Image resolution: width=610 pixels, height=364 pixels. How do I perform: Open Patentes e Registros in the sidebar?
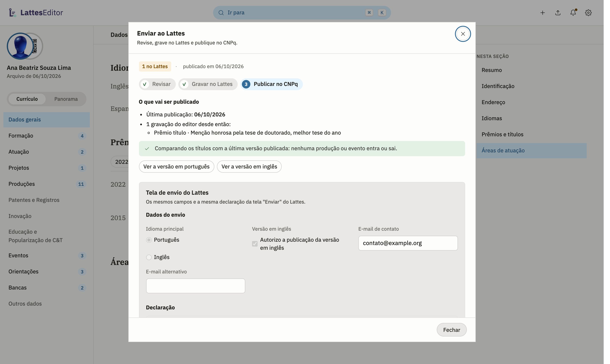[47, 200]
